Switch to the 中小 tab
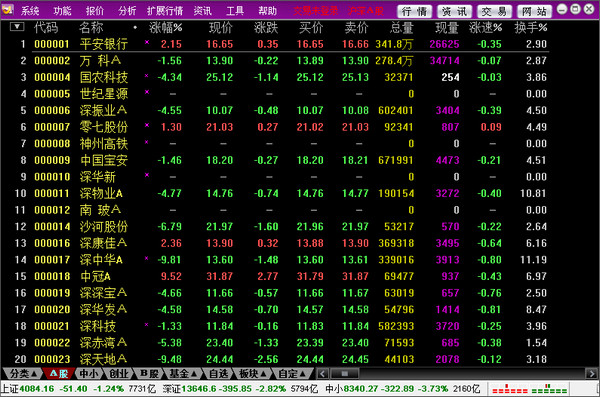 click(x=89, y=373)
